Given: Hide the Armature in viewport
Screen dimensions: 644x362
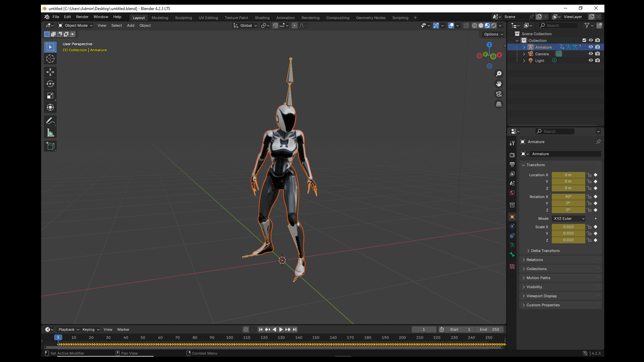Looking at the screenshot, I should coord(591,47).
